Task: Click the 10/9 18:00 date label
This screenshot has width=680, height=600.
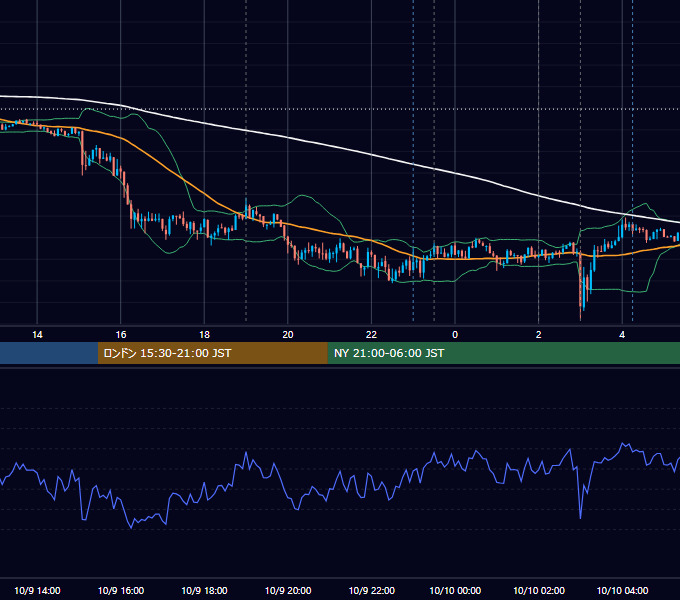Action: point(204,590)
